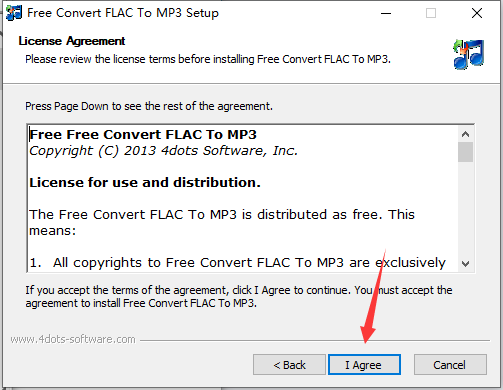
Task: Click license item 1 about copyrights
Action: pyautogui.click(x=237, y=263)
